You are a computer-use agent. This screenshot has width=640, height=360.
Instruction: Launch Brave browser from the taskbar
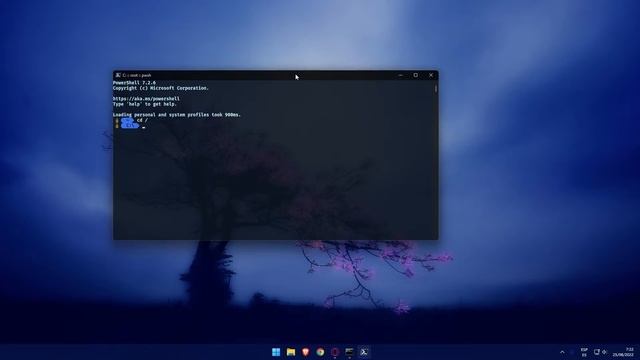305,352
